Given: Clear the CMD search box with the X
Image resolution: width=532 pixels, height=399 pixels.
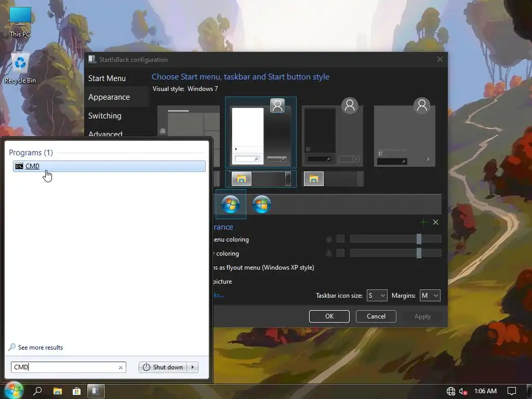Looking at the screenshot, I should coord(121,367).
